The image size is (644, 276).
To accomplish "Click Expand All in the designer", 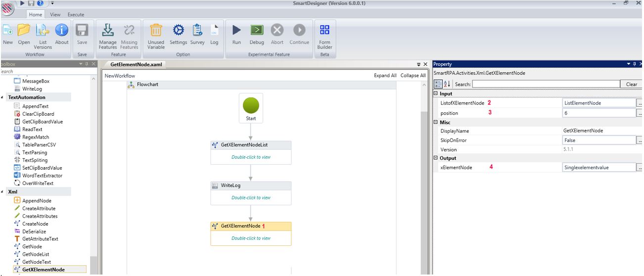I will tap(385, 76).
